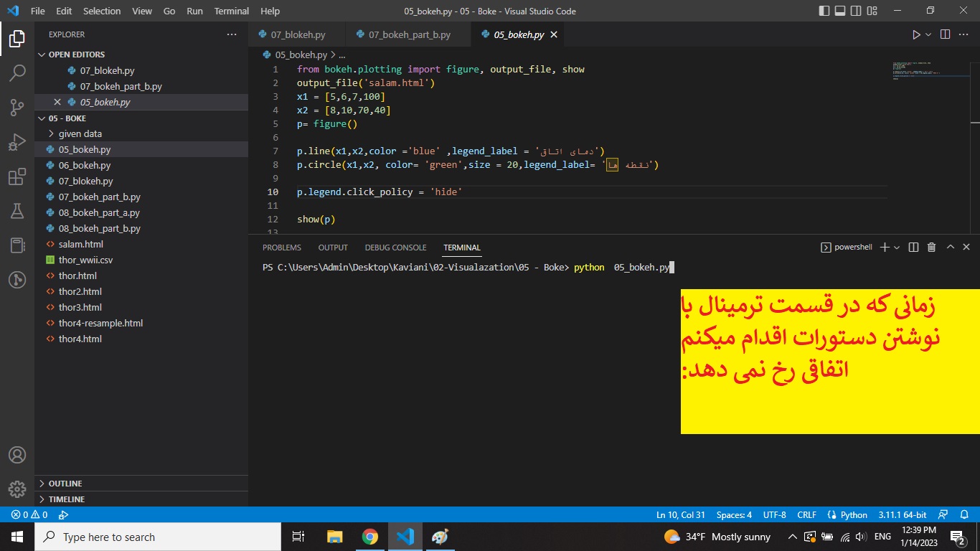980x551 pixels.
Task: Open the Run and Debug view
Action: click(17, 142)
